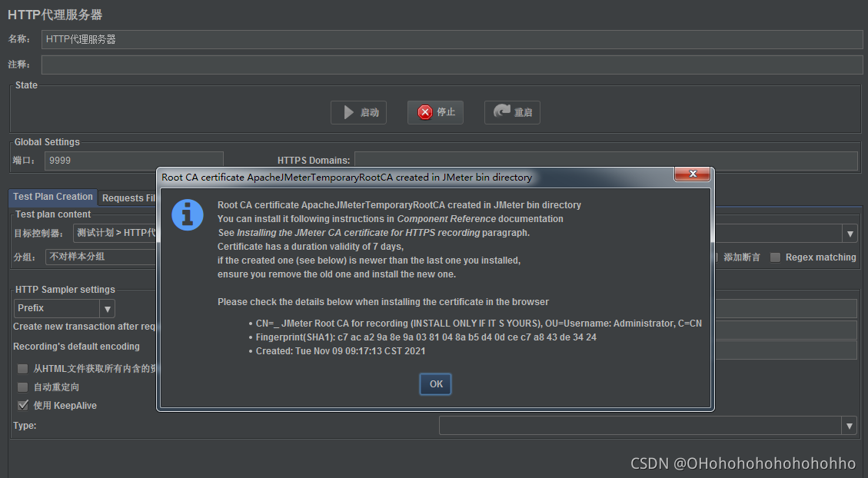The image size is (868, 478).
Task: Click the OK button in certificate dialog
Action: click(x=436, y=384)
